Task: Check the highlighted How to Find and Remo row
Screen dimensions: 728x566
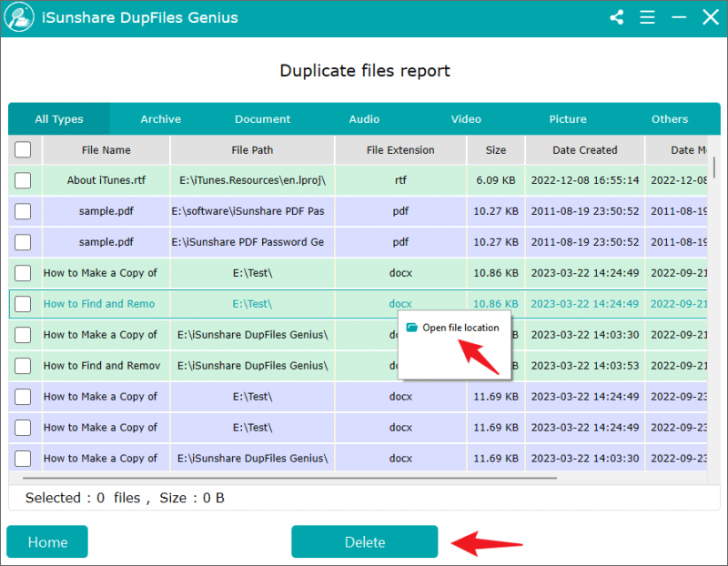Action: [x=23, y=304]
